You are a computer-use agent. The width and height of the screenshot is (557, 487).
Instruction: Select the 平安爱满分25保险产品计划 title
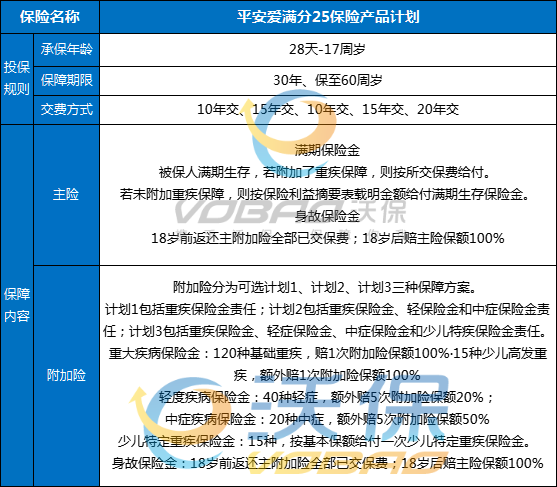tap(328, 17)
